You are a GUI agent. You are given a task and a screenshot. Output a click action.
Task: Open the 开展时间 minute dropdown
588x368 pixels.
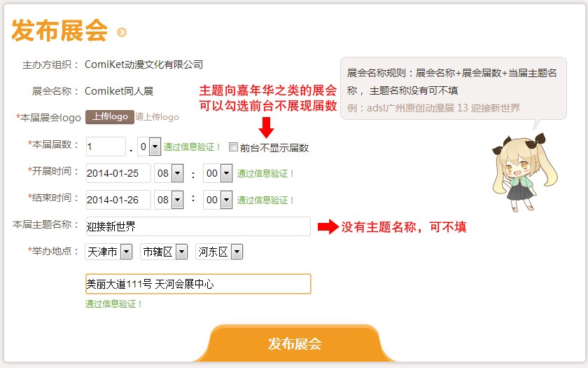[x=218, y=173]
